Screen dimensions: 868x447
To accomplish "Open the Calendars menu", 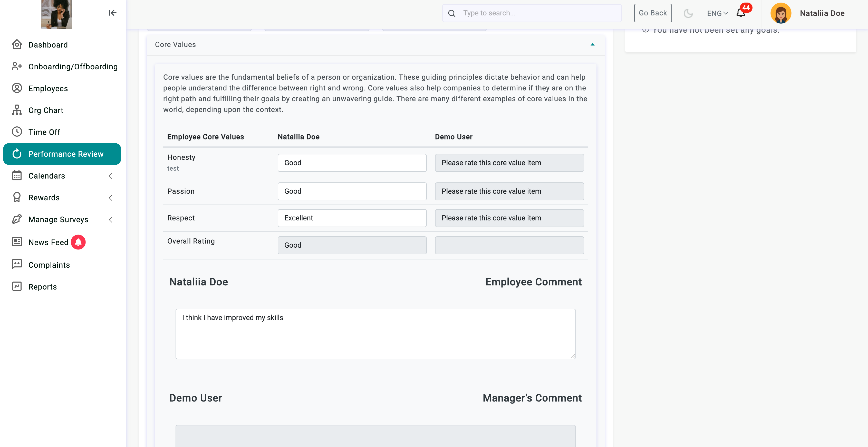I will tap(62, 176).
